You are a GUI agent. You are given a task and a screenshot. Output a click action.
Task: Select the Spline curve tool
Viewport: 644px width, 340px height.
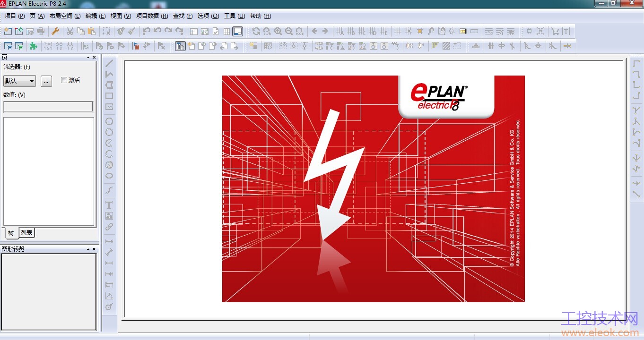109,190
